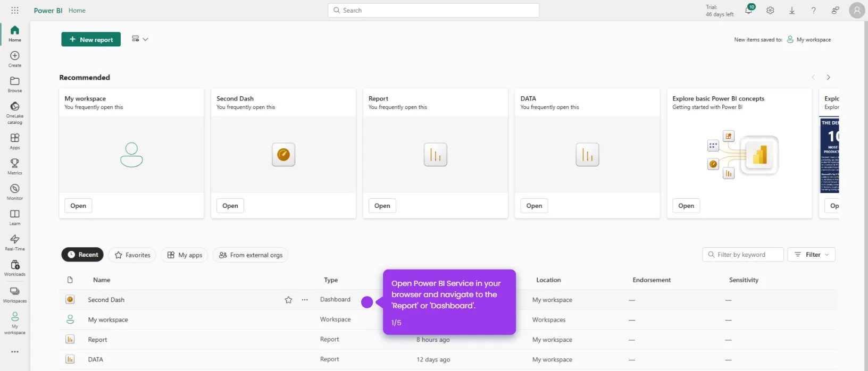Open Real-Time hub in the sidebar
The width and height of the screenshot is (868, 371).
[x=15, y=243]
